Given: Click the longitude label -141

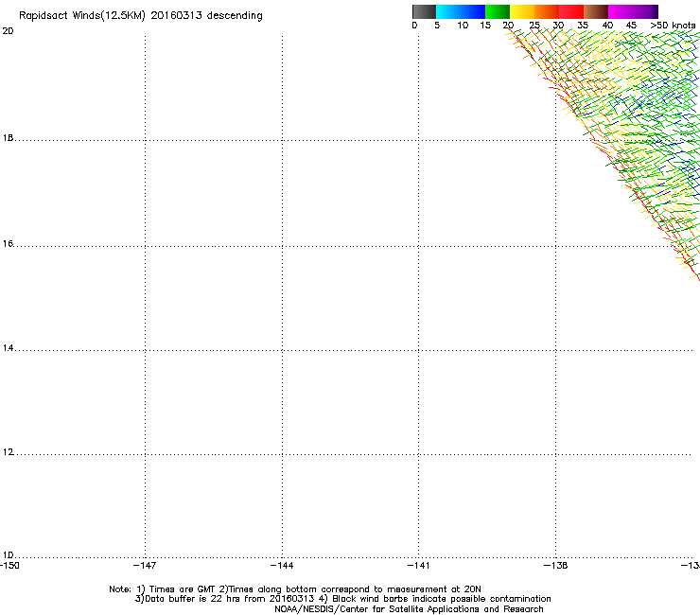Looking at the screenshot, I should click(419, 566).
